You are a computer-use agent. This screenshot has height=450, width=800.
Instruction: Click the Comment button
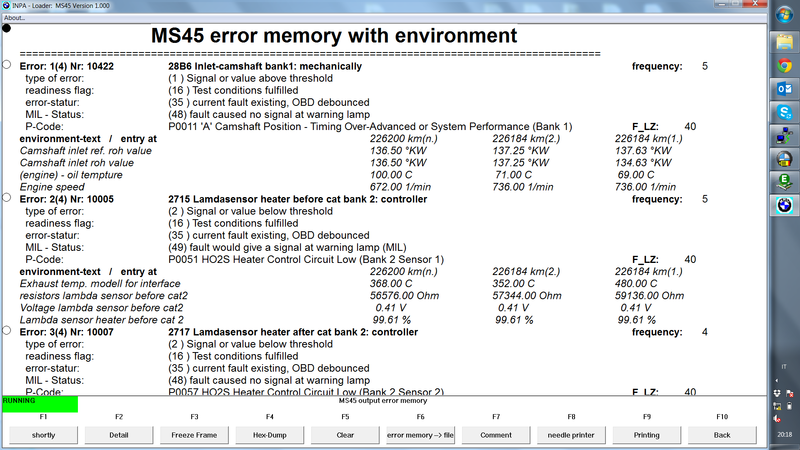pyautogui.click(x=496, y=435)
